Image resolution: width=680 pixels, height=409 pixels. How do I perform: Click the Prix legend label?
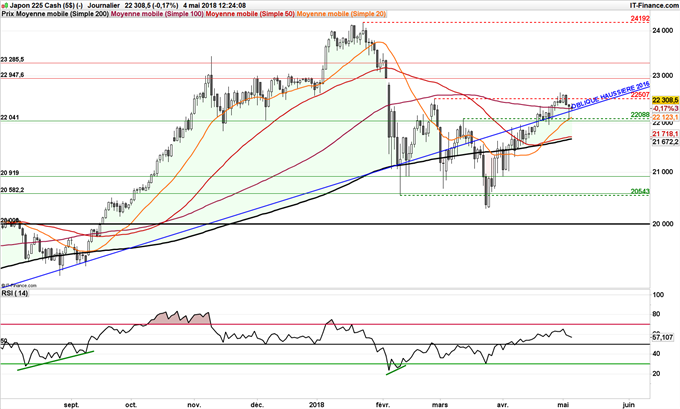tap(8, 14)
